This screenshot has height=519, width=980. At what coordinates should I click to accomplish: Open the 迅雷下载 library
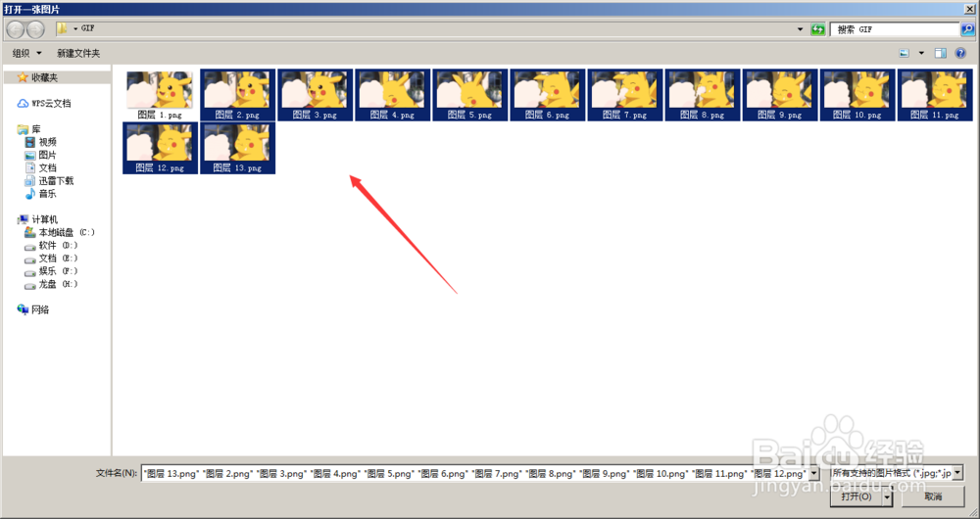click(x=49, y=181)
